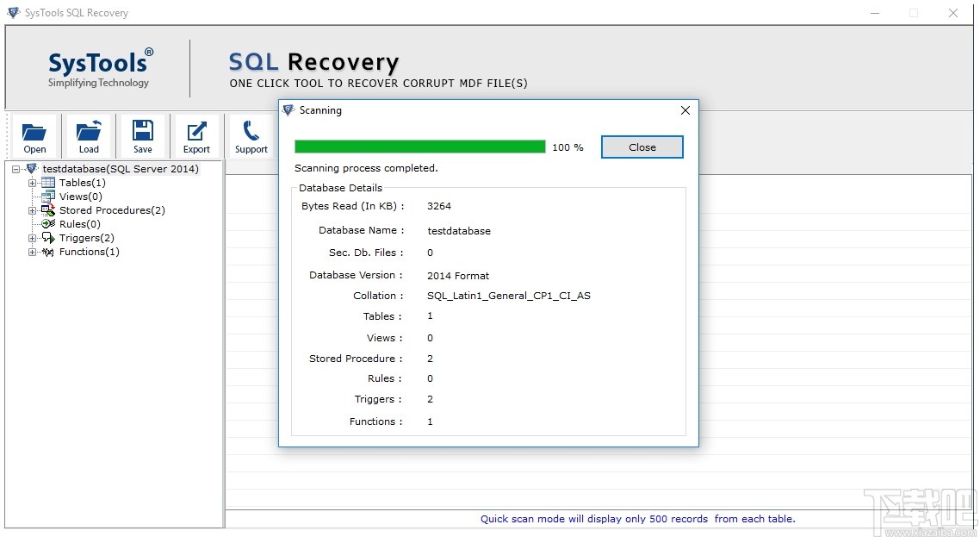
Task: Close the Scanning dialog with X
Action: point(685,110)
